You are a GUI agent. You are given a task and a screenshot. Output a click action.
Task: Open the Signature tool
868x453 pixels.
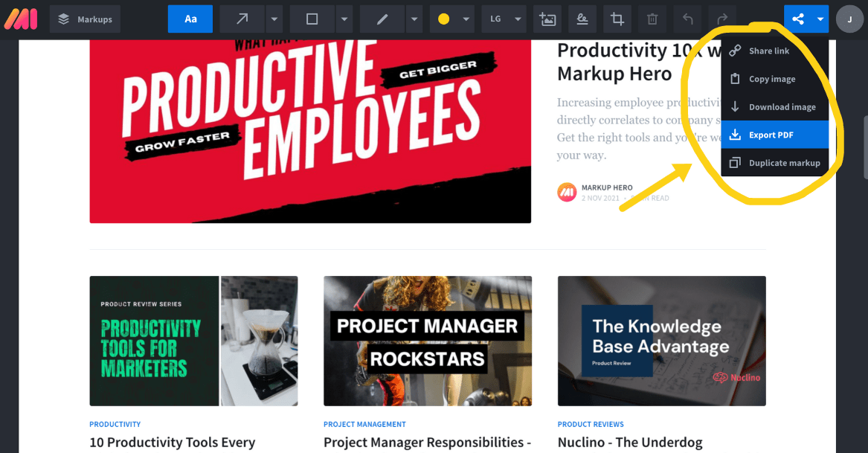582,19
